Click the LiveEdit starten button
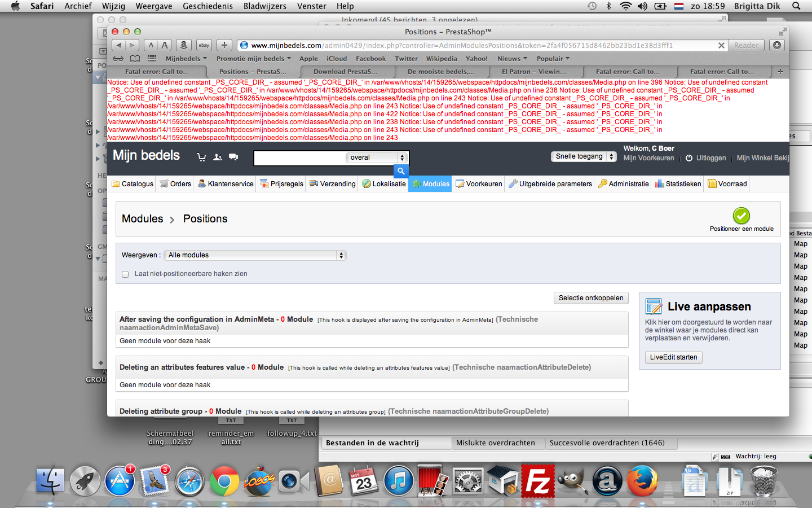Screen dimensions: 812x508 pos(673,357)
